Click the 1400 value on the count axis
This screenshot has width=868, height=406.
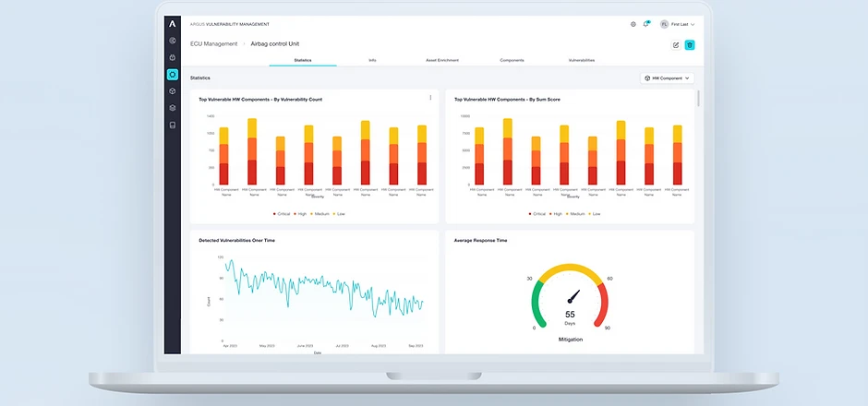[x=211, y=116]
